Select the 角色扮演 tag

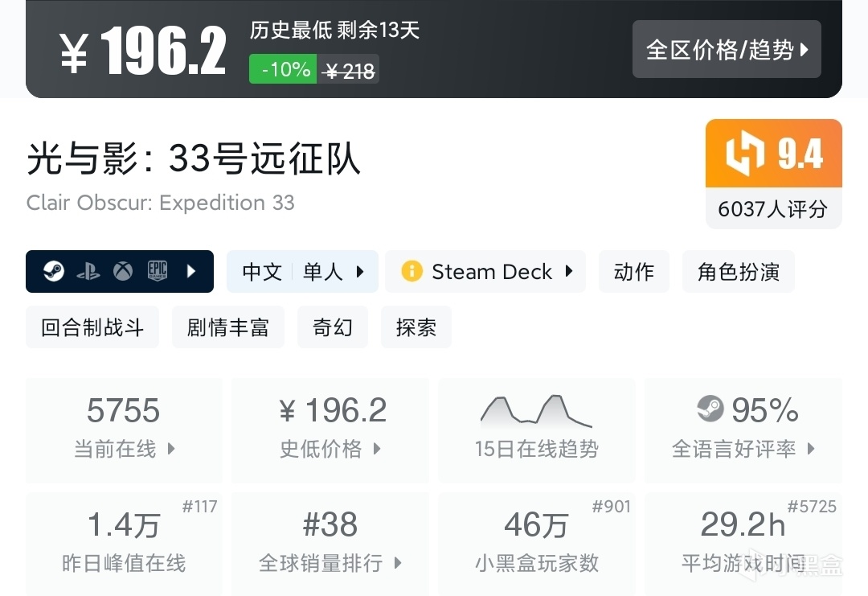pos(738,272)
